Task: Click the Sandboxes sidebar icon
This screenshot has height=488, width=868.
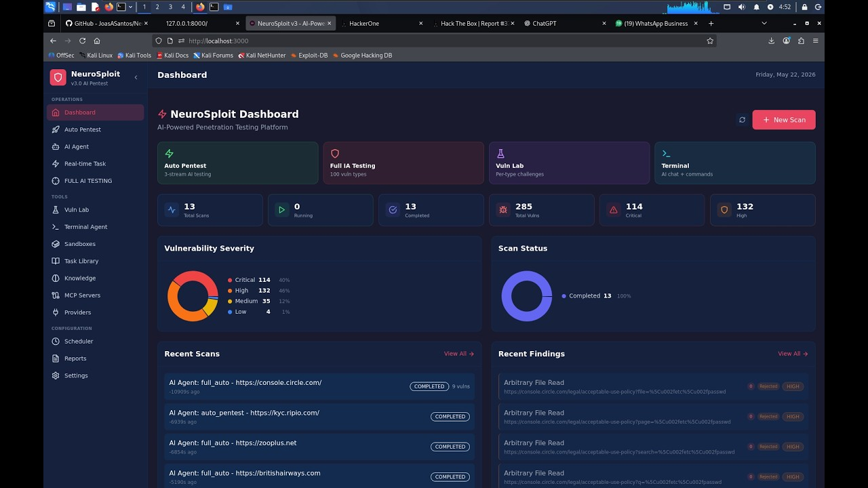Action: point(56,244)
